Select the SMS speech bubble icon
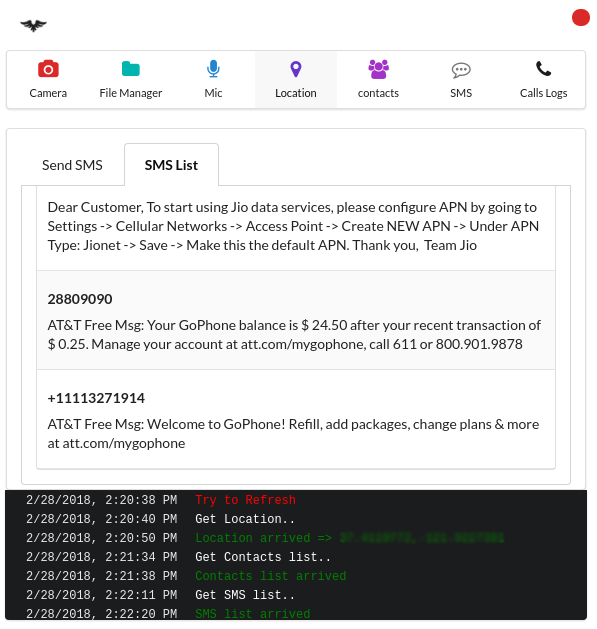This screenshot has height=629, width=597. click(461, 70)
